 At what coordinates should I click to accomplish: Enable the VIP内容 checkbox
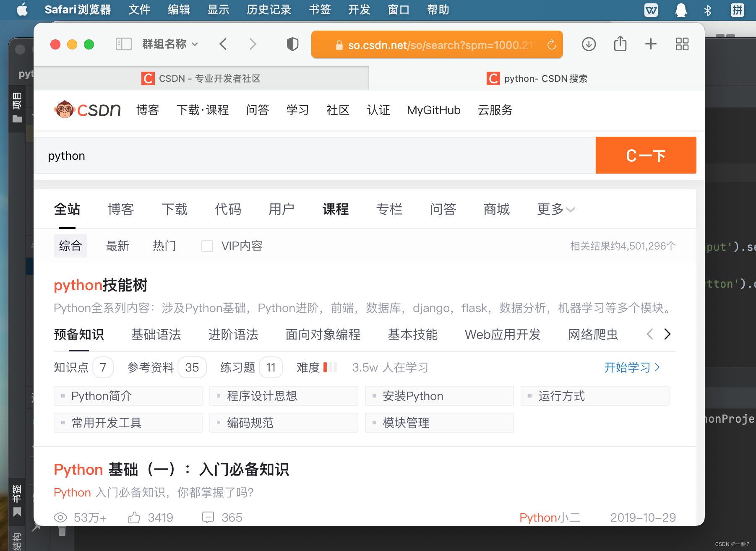click(207, 246)
